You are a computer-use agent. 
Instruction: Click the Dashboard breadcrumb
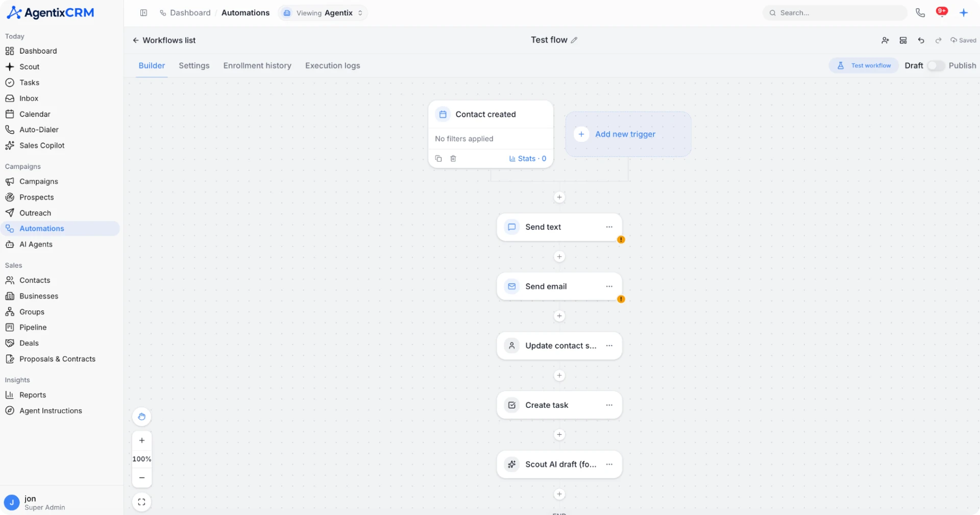(190, 13)
